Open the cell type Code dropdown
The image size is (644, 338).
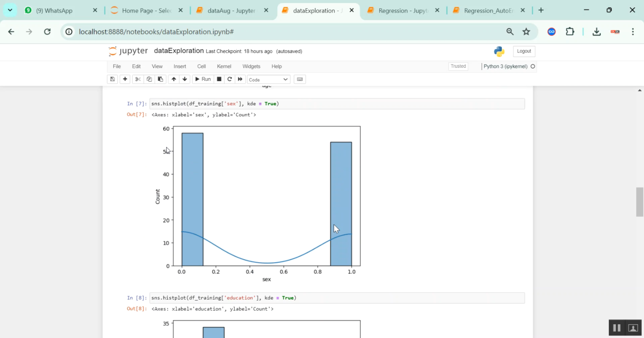click(268, 80)
